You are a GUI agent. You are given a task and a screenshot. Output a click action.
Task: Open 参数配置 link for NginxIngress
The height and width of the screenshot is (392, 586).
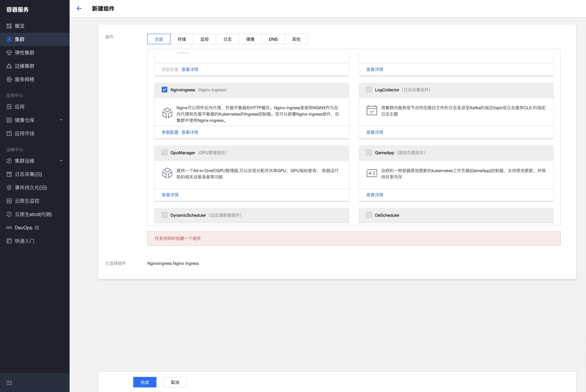coord(170,132)
